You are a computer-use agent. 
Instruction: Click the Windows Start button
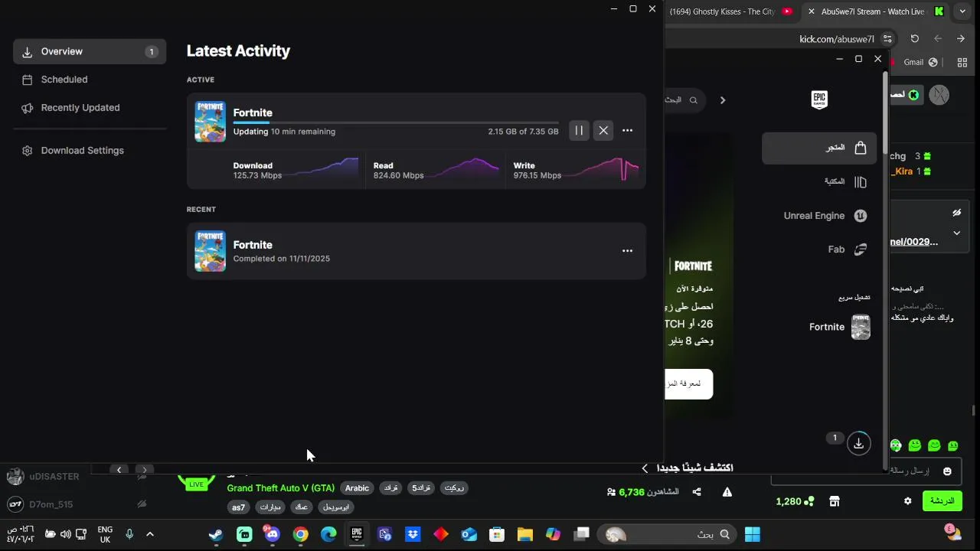click(x=753, y=534)
